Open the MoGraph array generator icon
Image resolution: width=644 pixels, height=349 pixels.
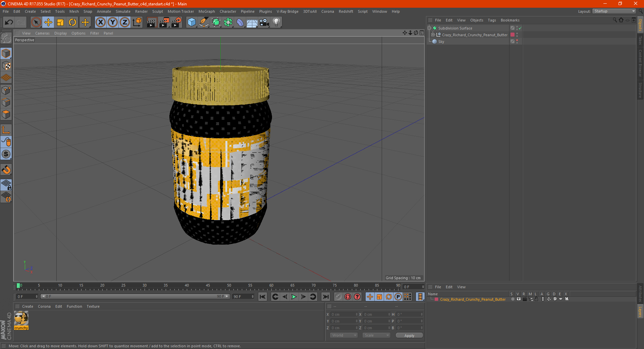point(228,22)
